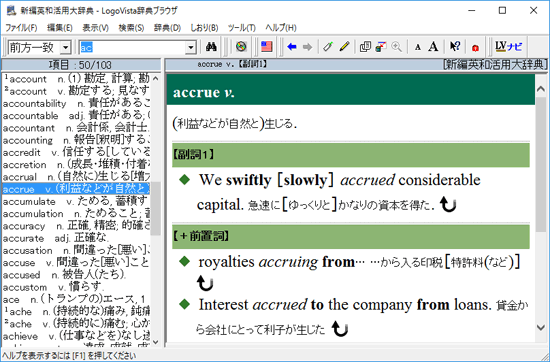Click the green marker pen icon
Viewport: 550px width, 362px height.
pos(328,47)
